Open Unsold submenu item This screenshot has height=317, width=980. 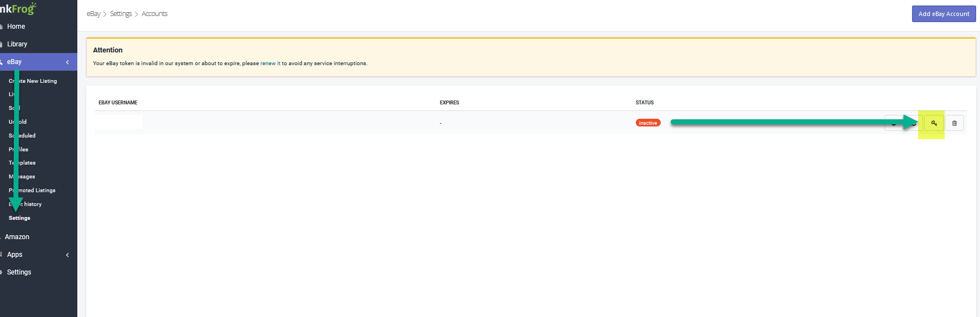click(x=18, y=122)
